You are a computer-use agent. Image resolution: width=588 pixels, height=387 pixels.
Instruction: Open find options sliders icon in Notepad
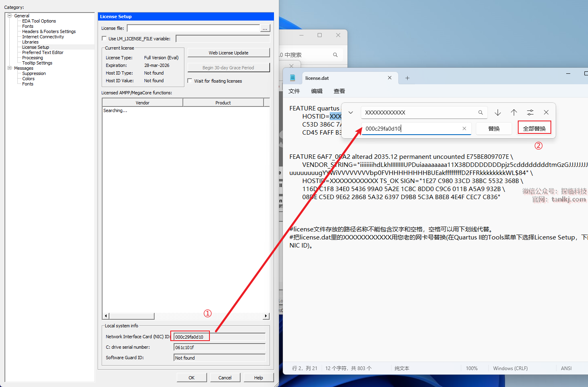530,112
